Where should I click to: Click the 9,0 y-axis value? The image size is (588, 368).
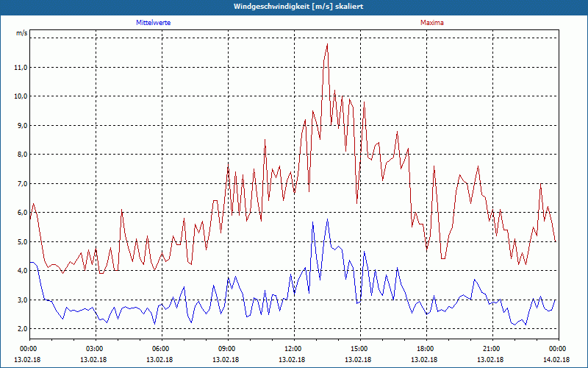23,125
